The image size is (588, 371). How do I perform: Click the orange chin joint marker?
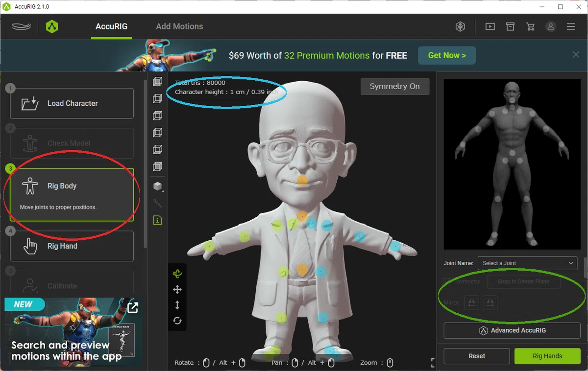pos(303,181)
